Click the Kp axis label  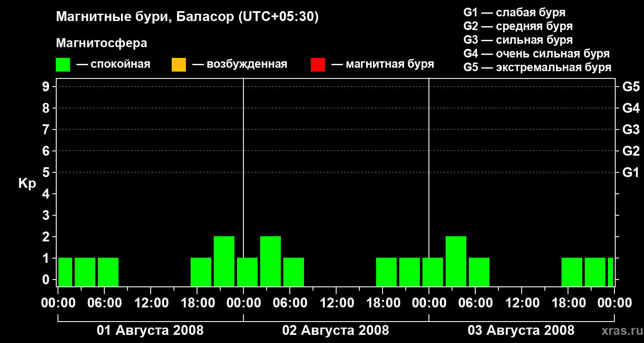27,184
